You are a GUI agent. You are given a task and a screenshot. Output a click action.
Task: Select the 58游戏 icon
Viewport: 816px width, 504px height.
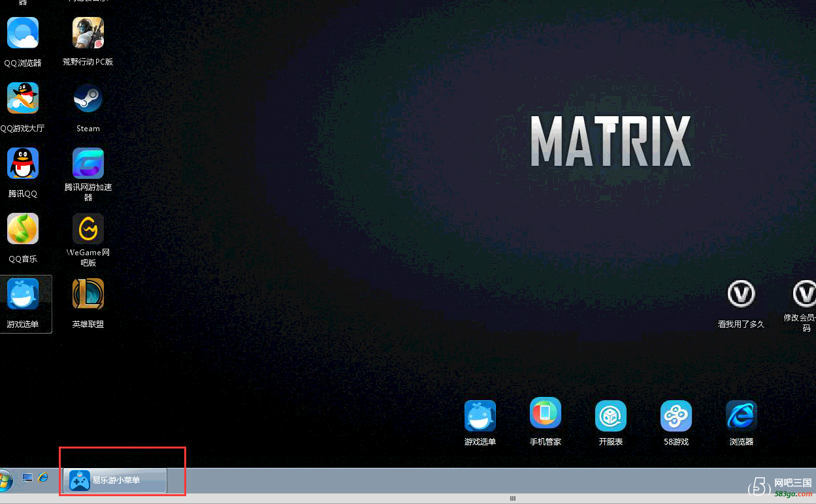pos(676,416)
